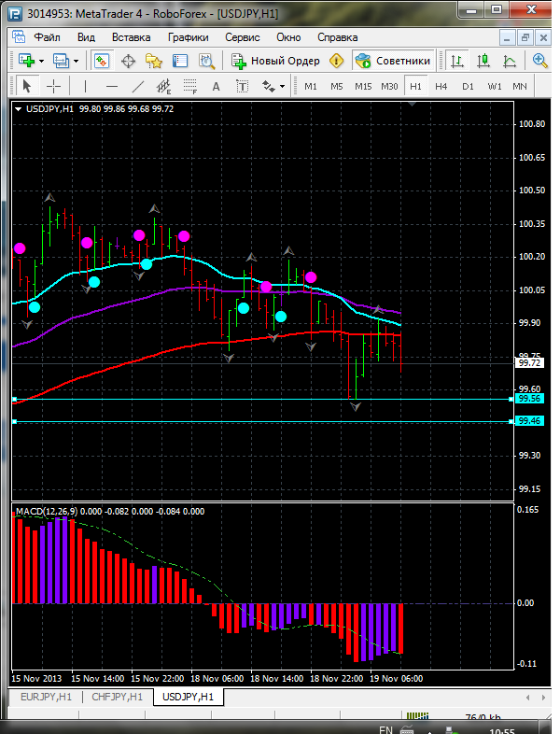The image size is (560, 734).
Task: Select the Text 'A' tool
Action: (x=216, y=87)
